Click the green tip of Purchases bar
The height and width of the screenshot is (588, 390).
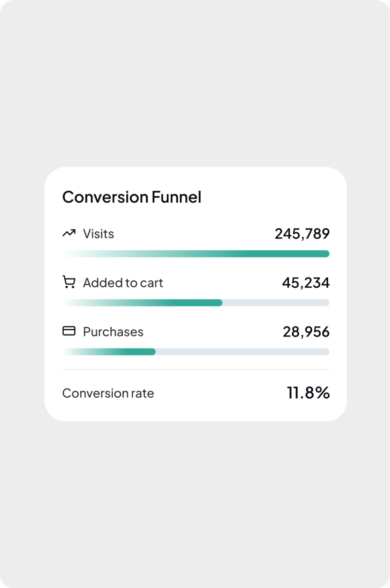(x=152, y=352)
